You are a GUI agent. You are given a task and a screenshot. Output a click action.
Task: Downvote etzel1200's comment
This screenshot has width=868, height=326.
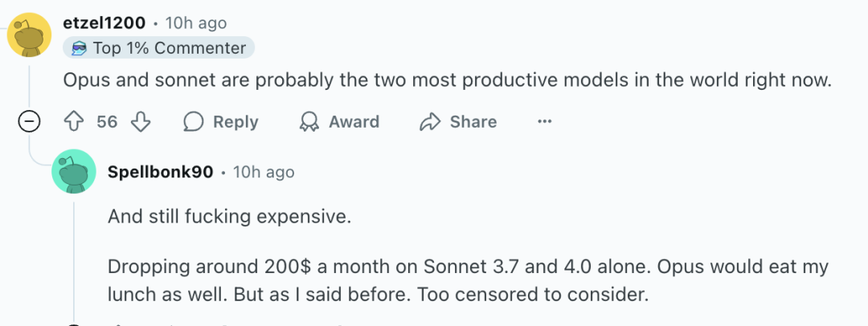[141, 121]
